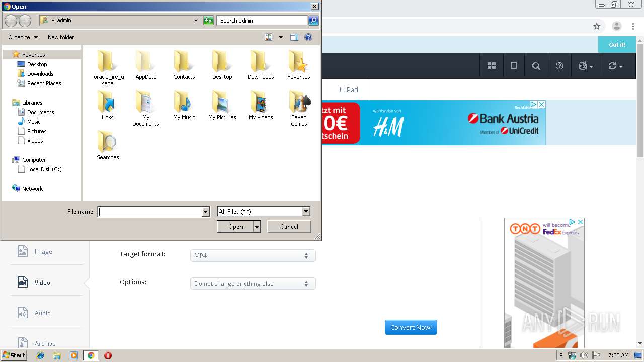
Task: Click the Cancel button
Action: (x=289, y=227)
